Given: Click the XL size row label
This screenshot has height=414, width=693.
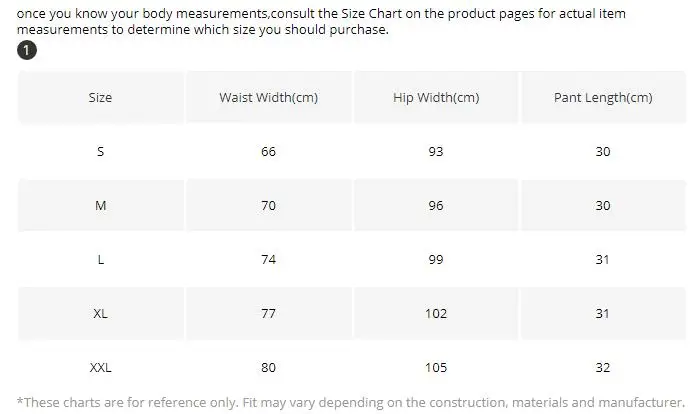Looking at the screenshot, I should click(101, 313).
